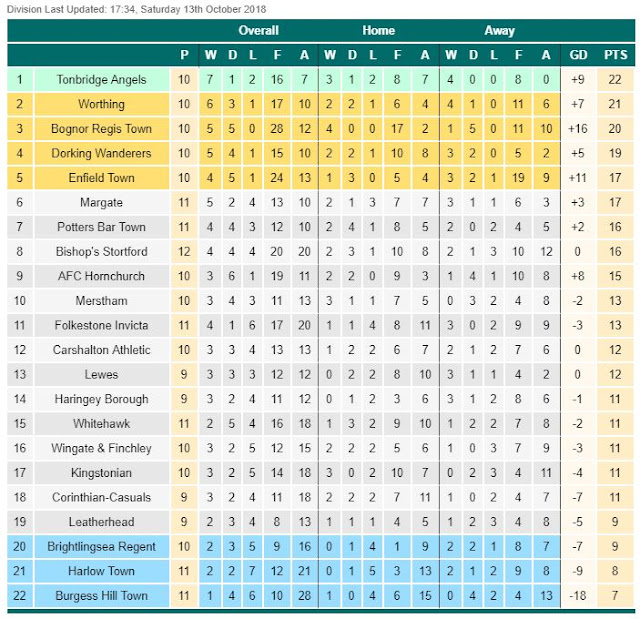The image size is (640, 619).
Task: Select Carshalton Athletic
Action: (101, 349)
